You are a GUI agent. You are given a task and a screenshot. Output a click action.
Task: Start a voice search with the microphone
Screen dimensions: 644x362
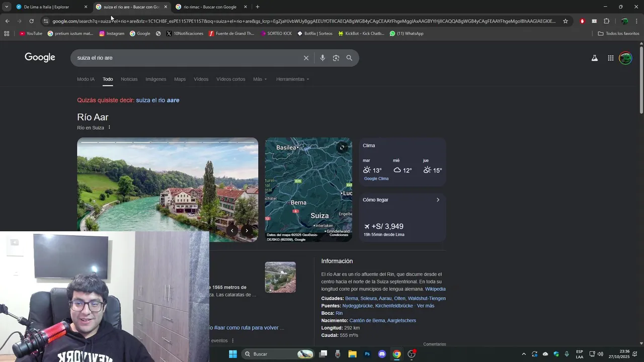(x=323, y=58)
